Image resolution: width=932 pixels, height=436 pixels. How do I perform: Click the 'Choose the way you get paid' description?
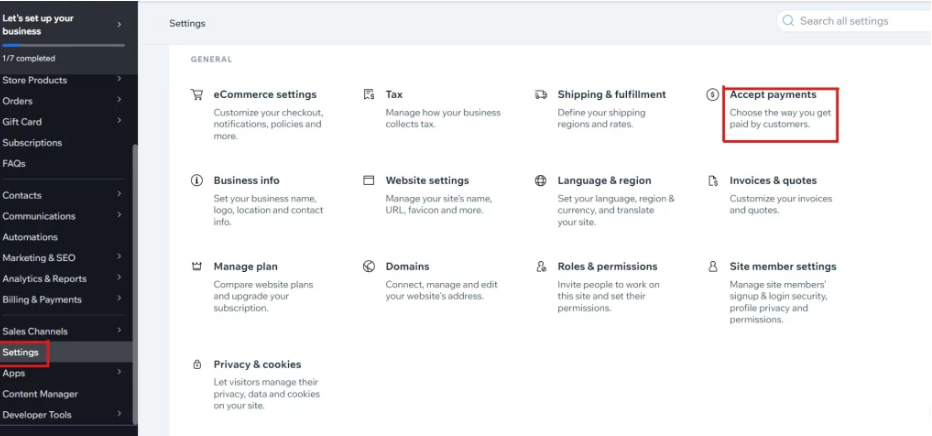780,118
